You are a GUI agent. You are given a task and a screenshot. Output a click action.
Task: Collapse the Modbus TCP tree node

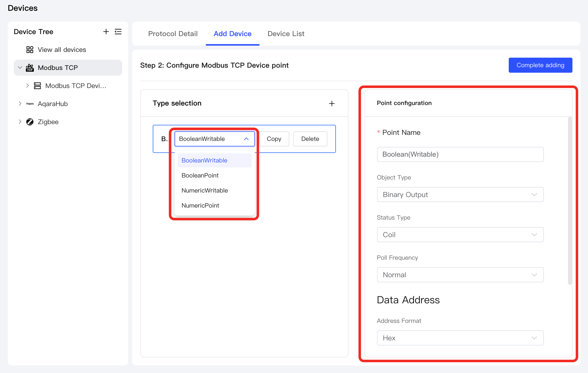pyautogui.click(x=20, y=68)
